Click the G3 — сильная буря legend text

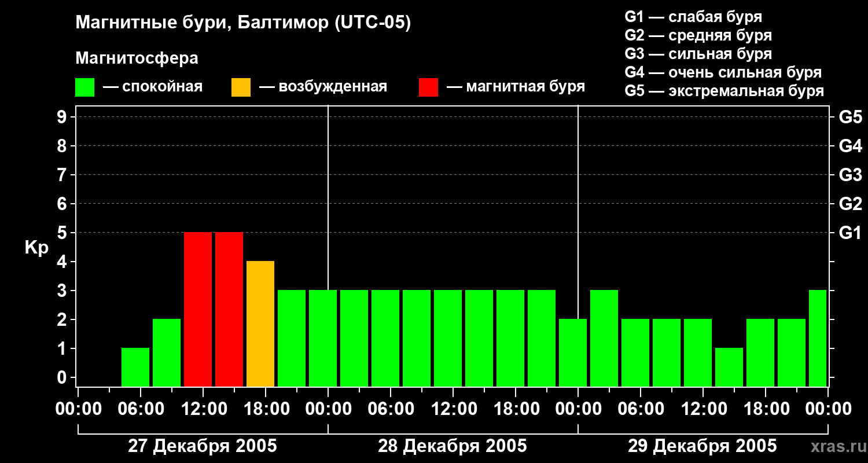point(698,54)
